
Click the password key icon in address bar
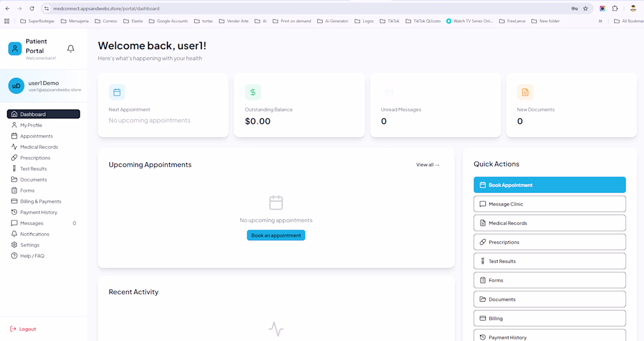(x=574, y=8)
